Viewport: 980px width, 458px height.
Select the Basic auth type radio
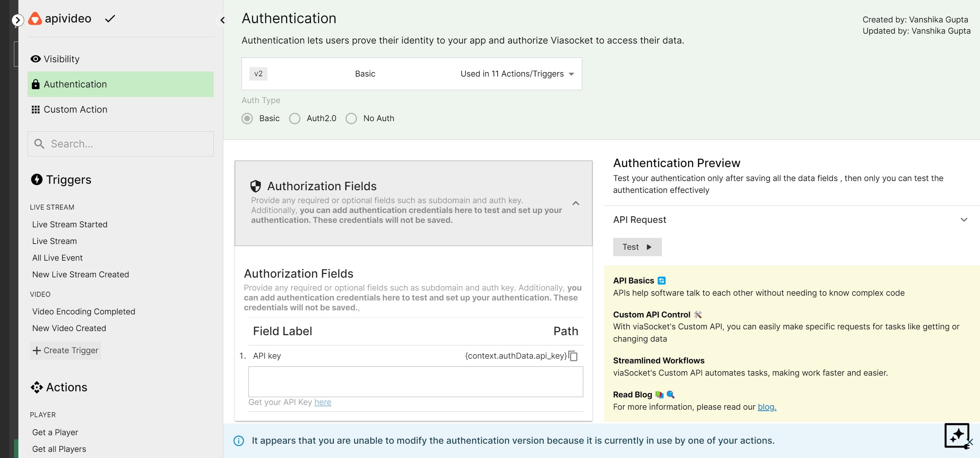pos(247,119)
